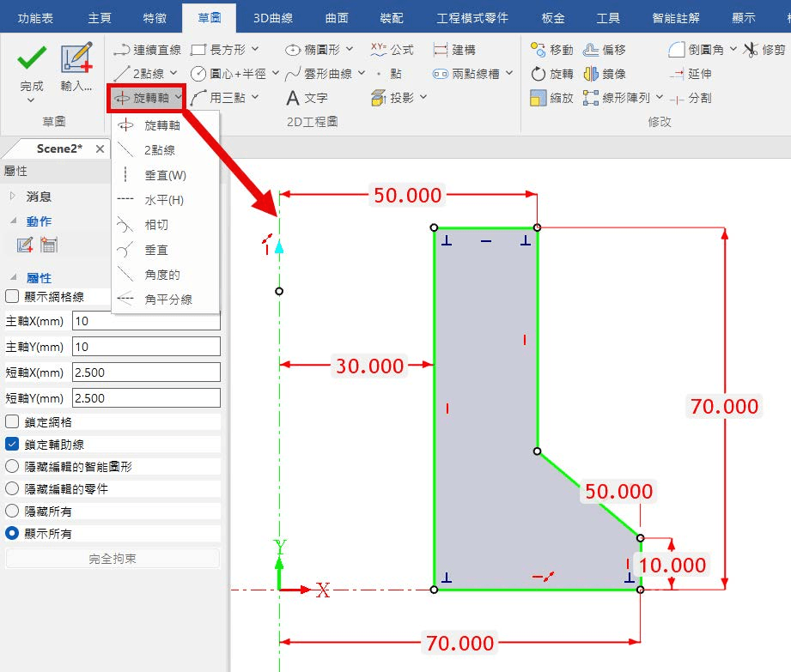
Task: Enable the 顯示網格線 checkbox
Action: (x=12, y=296)
